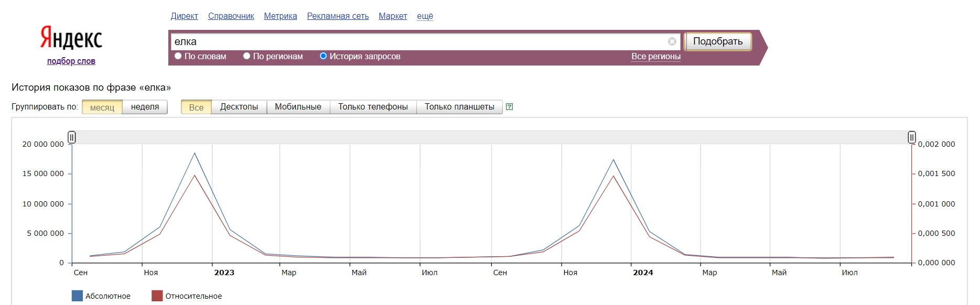Switch to the Мобильные tab

(x=298, y=107)
